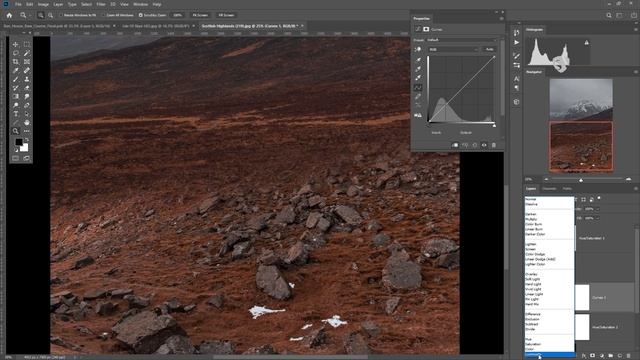Image resolution: width=640 pixels, height=360 pixels.
Task: Toggle clip-to-layer button in Properties
Action: [x=455, y=145]
